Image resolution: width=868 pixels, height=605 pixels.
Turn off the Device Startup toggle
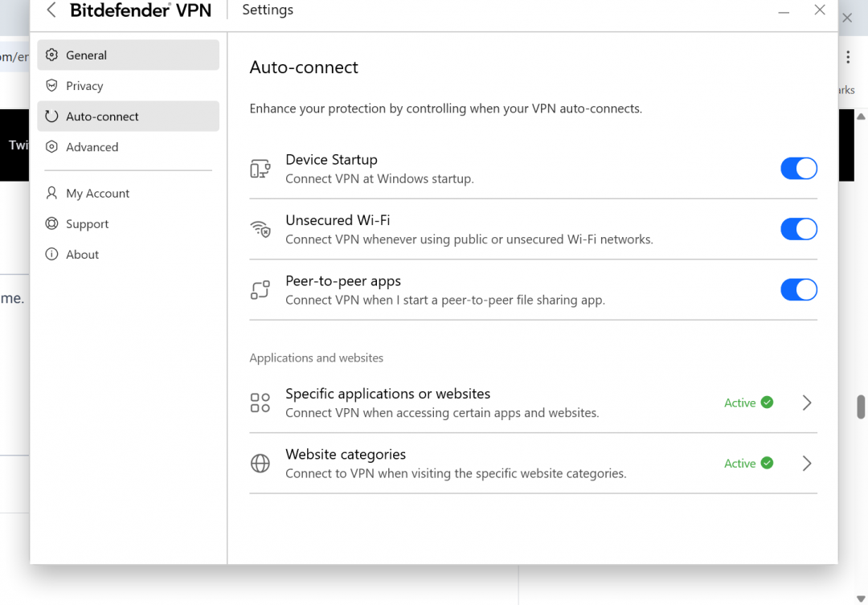(x=799, y=168)
